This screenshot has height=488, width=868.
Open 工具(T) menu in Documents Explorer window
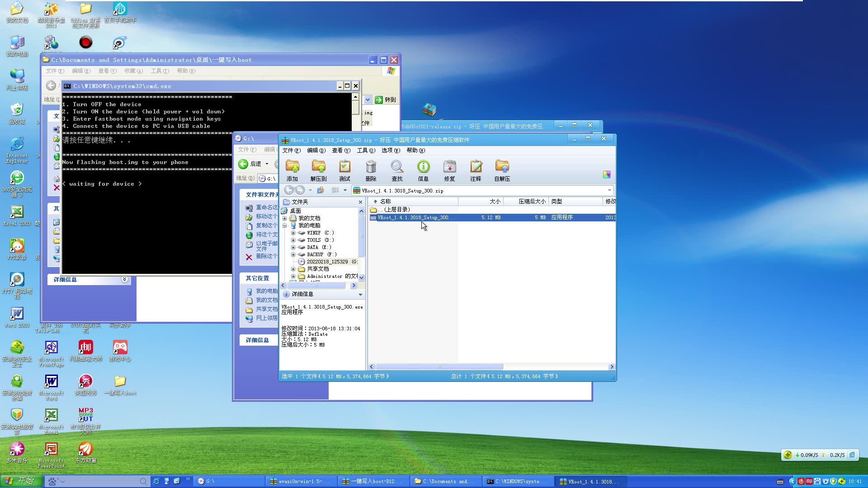(x=160, y=71)
